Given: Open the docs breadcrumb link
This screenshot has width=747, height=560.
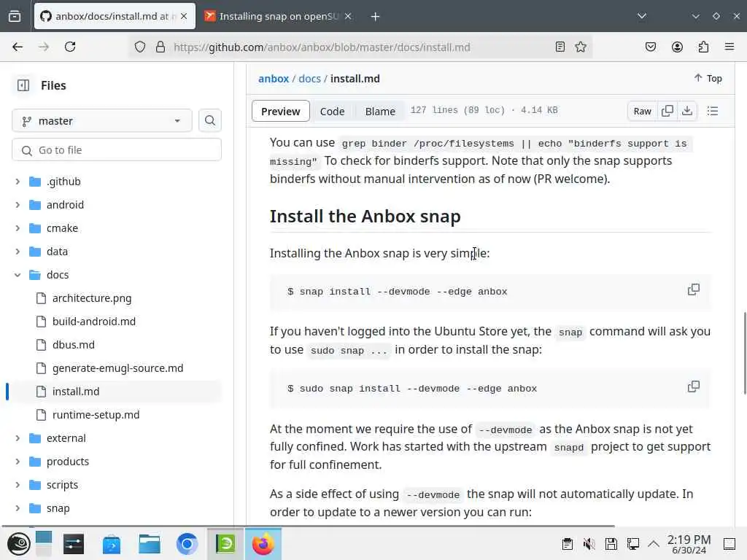Looking at the screenshot, I should (309, 79).
